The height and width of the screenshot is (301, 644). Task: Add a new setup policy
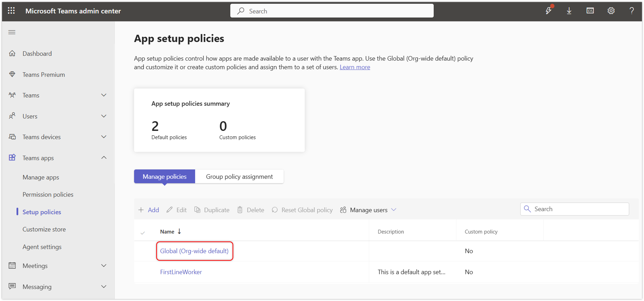[x=149, y=210]
